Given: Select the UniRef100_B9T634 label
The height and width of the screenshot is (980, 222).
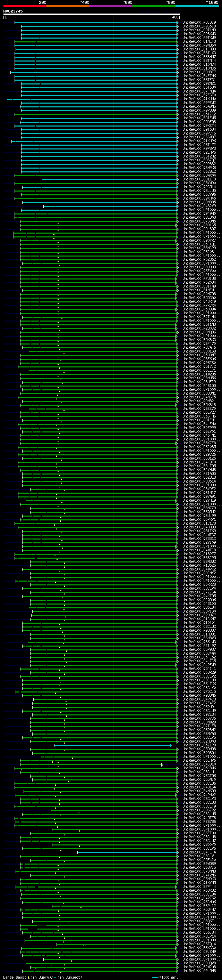Looking at the screenshot, I should (x=199, y=129).
